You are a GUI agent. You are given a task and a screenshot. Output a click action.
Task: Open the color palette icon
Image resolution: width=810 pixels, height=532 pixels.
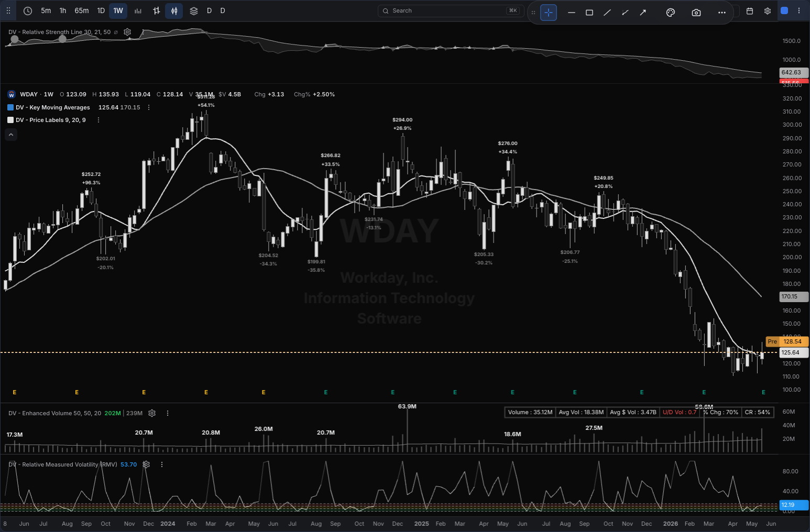point(670,13)
